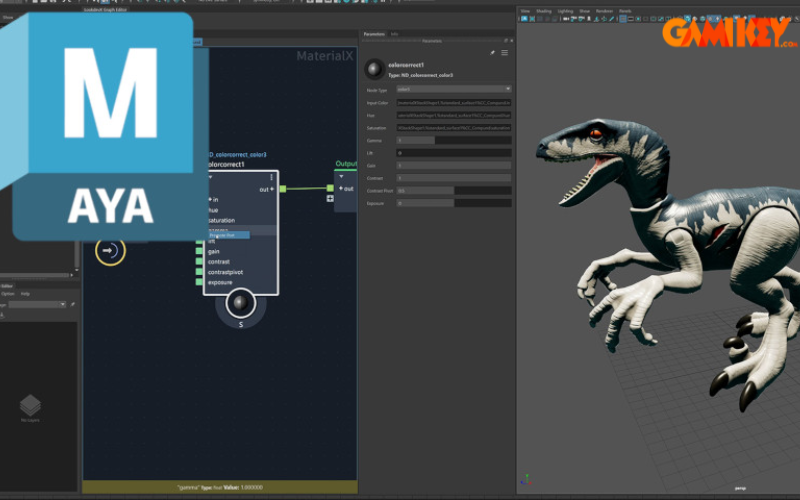800x500 pixels.
Task: Open the viewport View menu
Action: pos(525,11)
